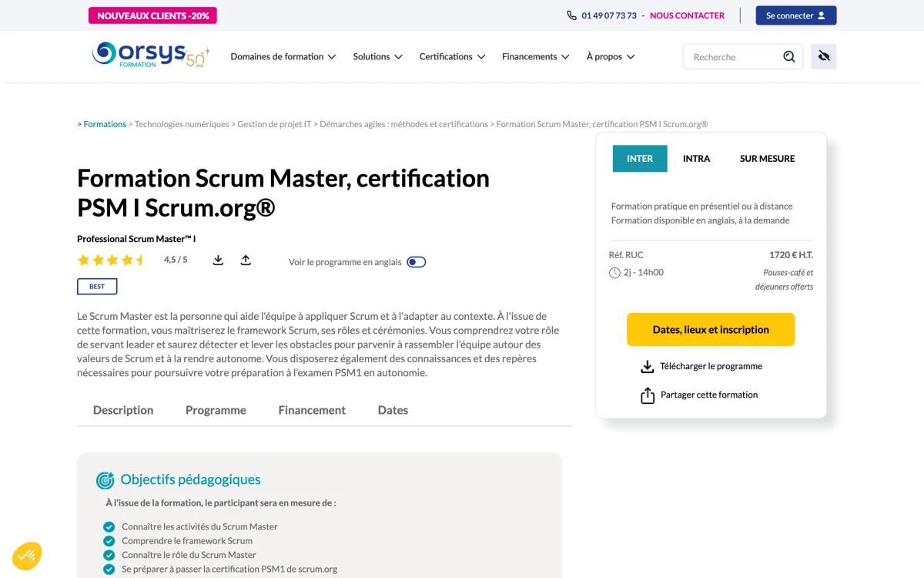The height and width of the screenshot is (578, 924).
Task: Expand the Certifications dropdown
Action: coord(452,56)
